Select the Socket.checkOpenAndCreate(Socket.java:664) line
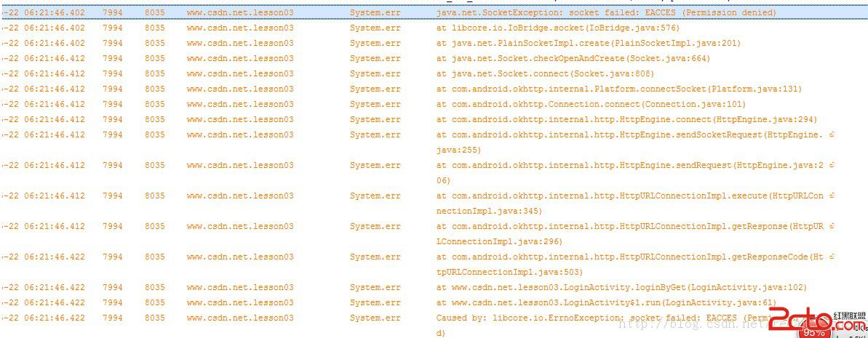868x338 pixels. 573,58
